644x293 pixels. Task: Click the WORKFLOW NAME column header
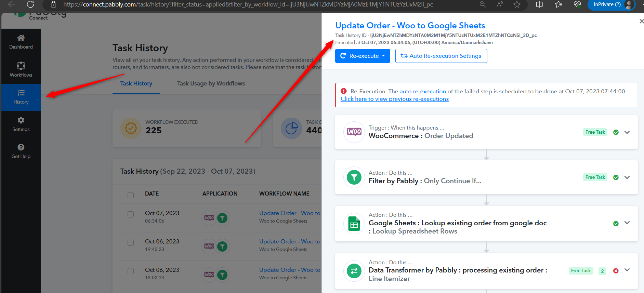284,194
